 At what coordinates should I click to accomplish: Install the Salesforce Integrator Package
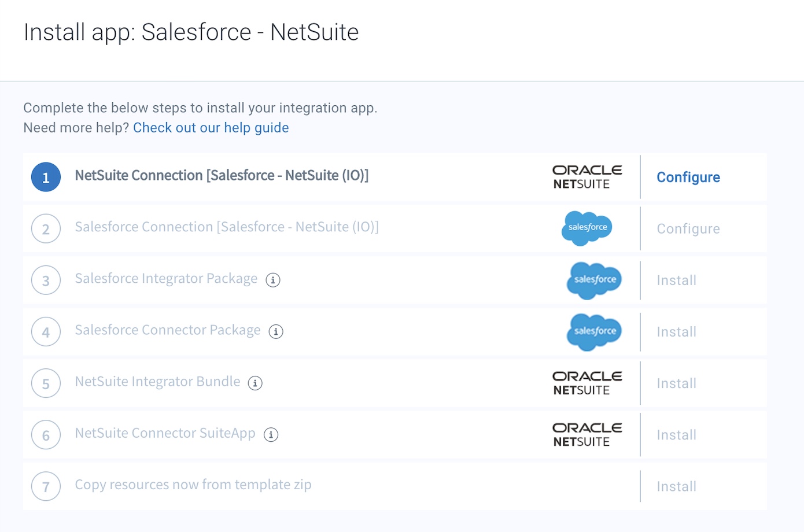[677, 280]
